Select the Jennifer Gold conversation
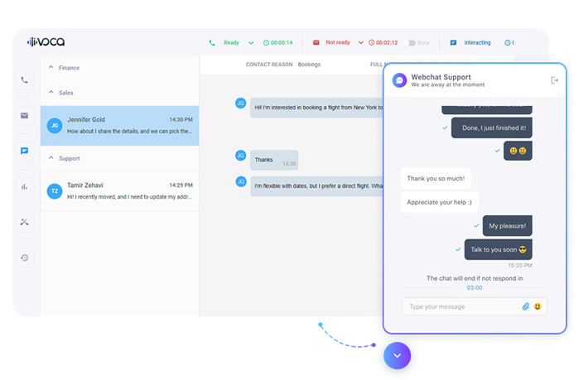 click(x=120, y=125)
